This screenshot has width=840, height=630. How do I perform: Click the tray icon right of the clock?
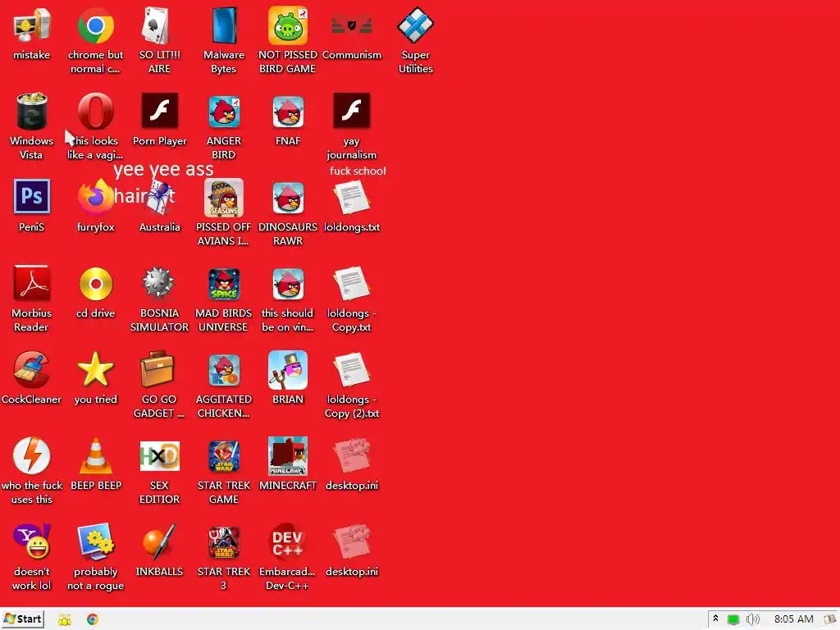click(x=830, y=620)
